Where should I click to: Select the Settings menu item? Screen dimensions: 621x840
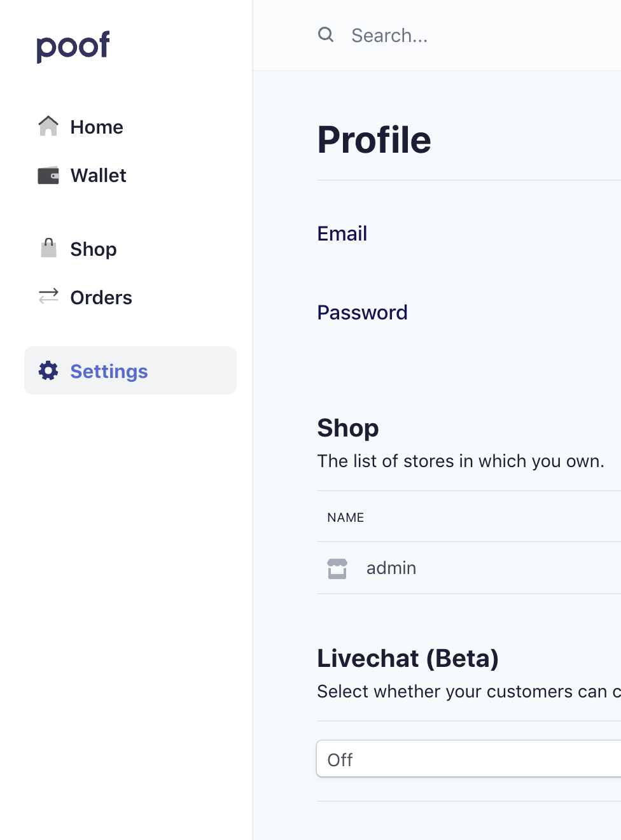pos(109,372)
